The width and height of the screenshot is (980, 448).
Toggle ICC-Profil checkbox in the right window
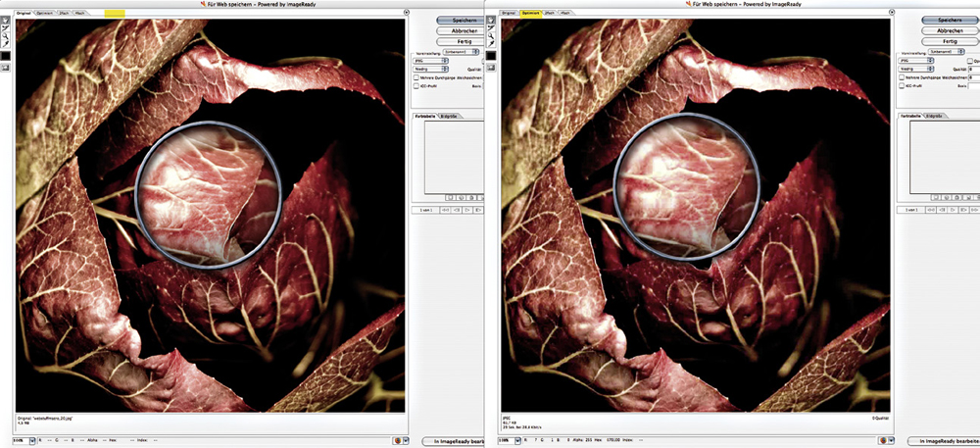[904, 86]
